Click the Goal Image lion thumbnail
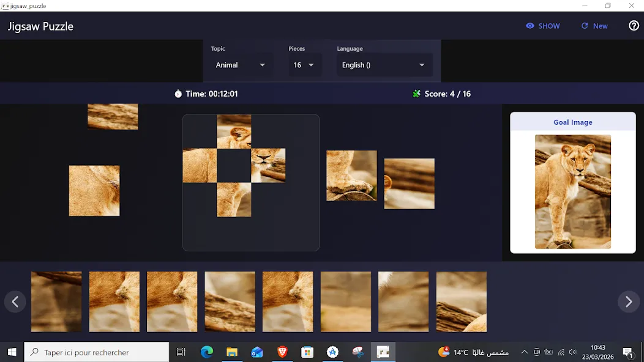644x362 pixels. pyautogui.click(x=572, y=191)
